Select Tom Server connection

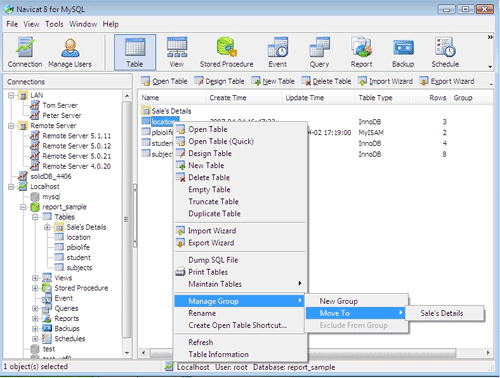pyautogui.click(x=60, y=105)
